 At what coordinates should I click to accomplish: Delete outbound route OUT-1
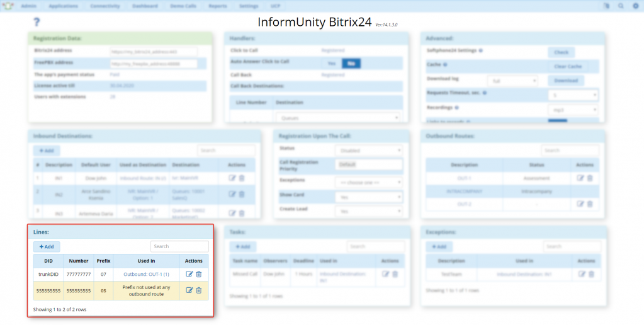pos(590,178)
